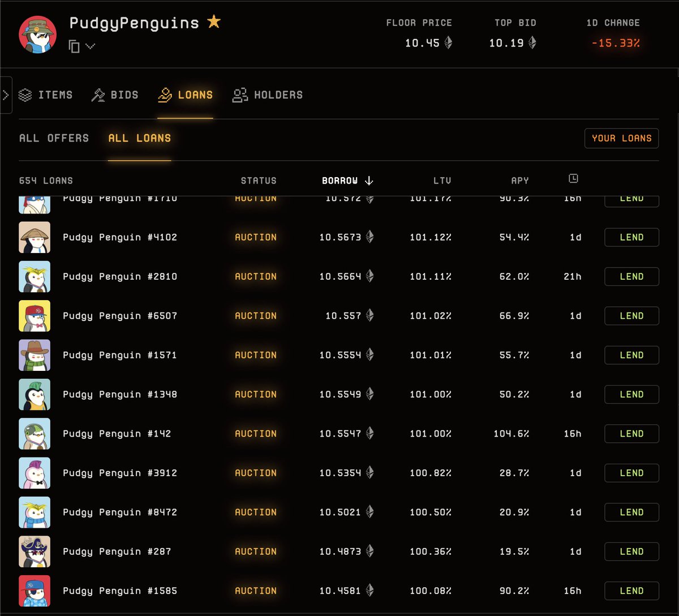Click the Pudgy Penguin #1348 name

[120, 394]
